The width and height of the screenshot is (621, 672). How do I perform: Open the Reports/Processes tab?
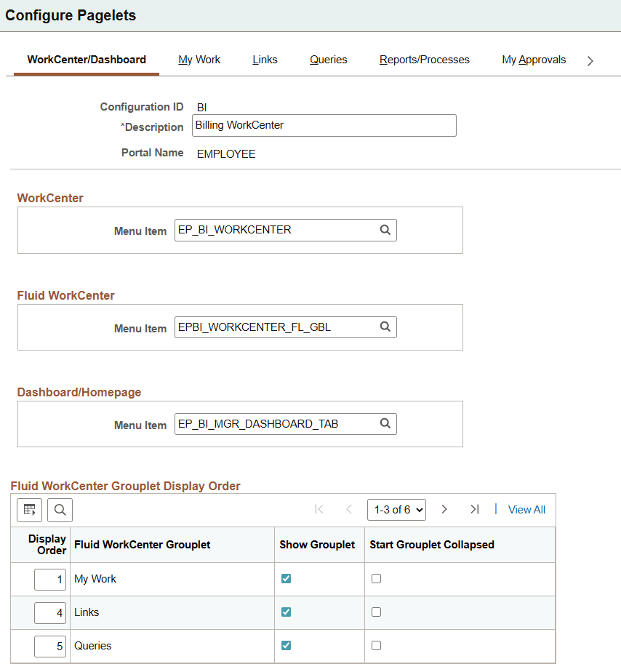click(x=424, y=60)
